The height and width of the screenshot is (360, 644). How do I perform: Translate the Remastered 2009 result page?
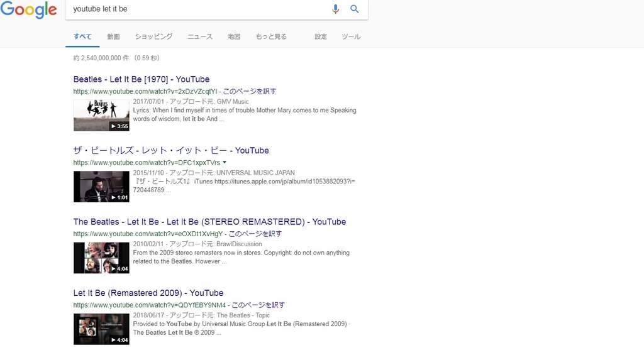coord(258,305)
